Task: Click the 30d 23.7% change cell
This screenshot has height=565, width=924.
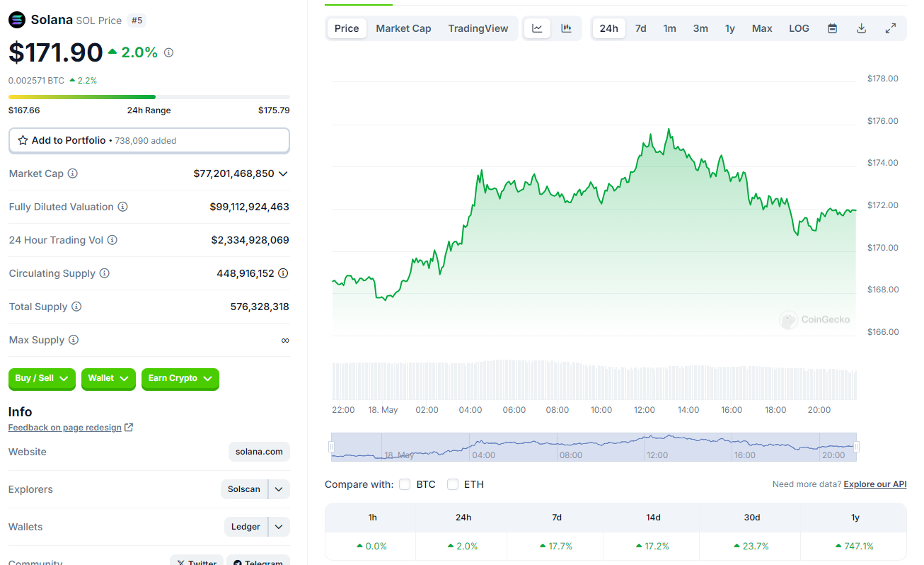Action: click(751, 546)
